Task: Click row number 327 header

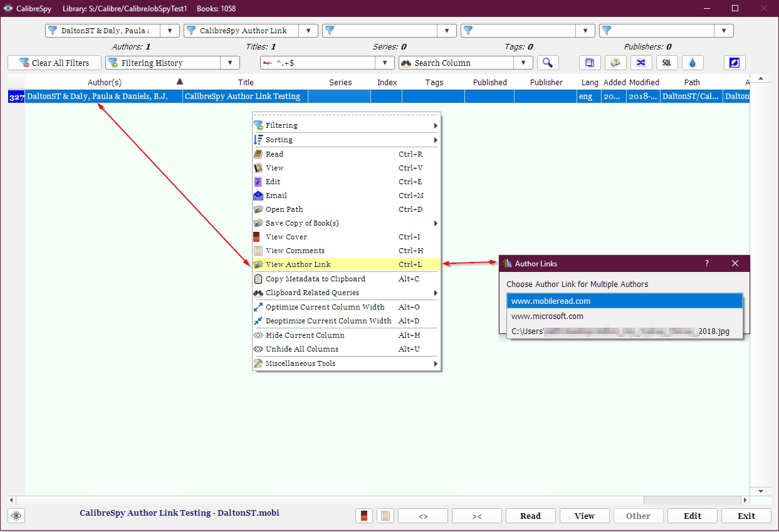Action: (16, 96)
